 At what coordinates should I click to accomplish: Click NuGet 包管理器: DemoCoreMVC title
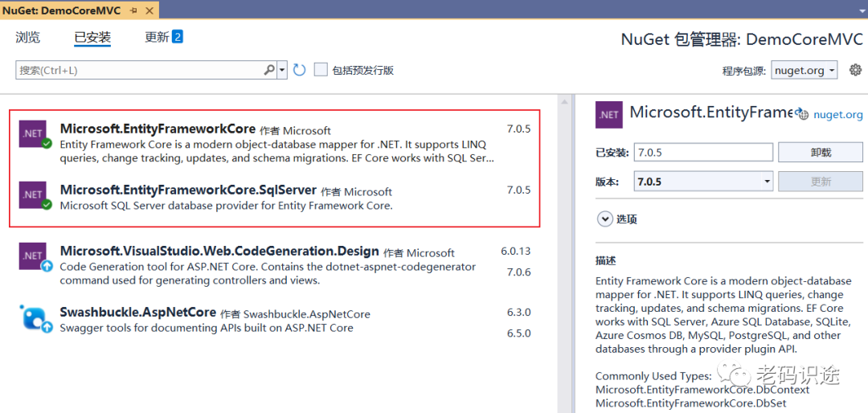coord(742,39)
